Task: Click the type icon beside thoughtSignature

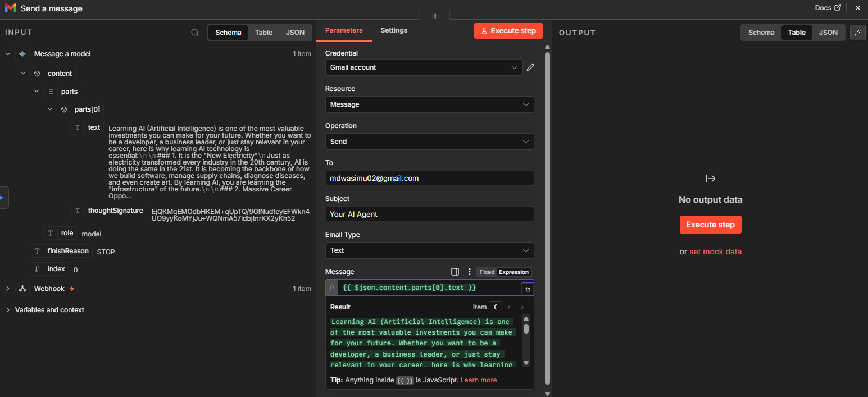Action: [x=78, y=211]
